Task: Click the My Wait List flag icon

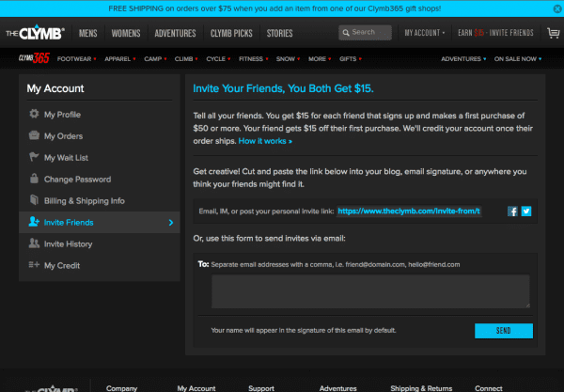Action: tap(34, 157)
